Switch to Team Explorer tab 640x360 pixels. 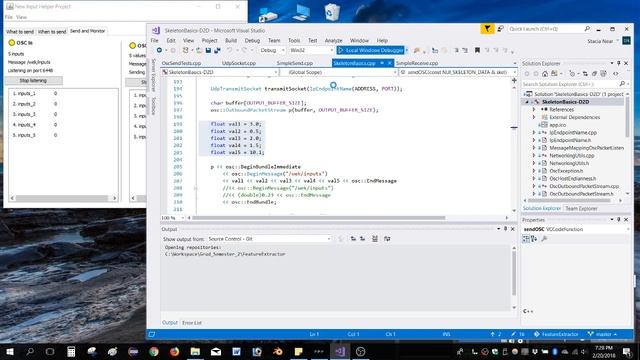581,209
